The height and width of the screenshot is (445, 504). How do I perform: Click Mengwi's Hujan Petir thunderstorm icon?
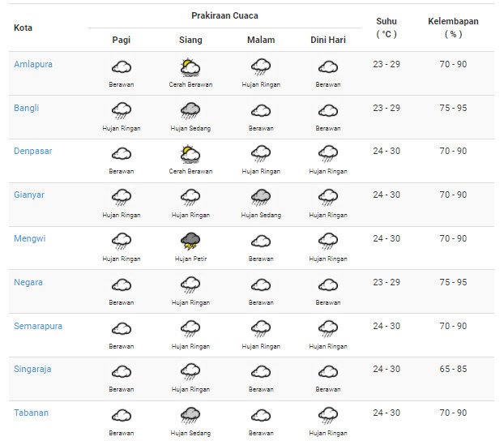click(x=190, y=242)
